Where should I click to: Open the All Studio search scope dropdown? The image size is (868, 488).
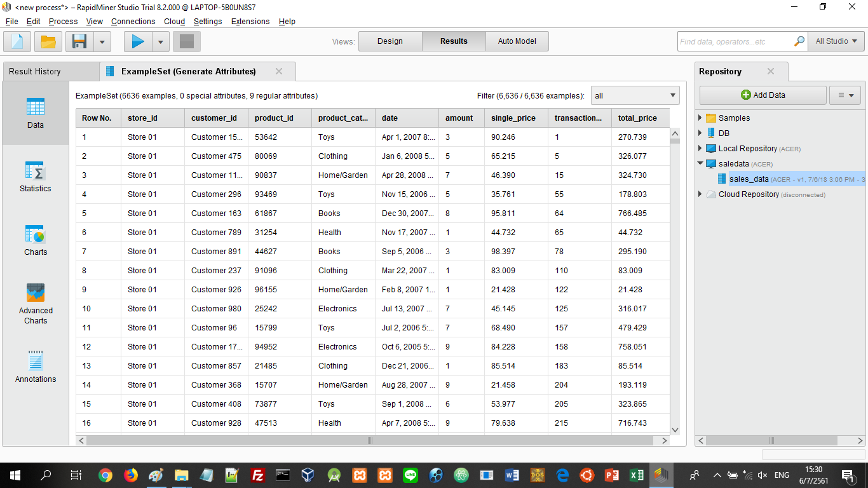(836, 41)
